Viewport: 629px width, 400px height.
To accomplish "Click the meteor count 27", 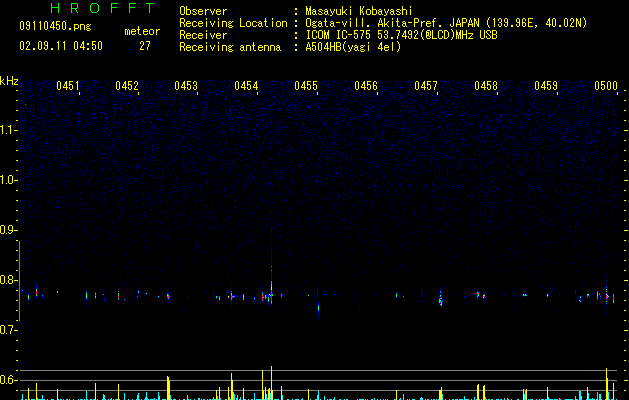I will coord(145,46).
